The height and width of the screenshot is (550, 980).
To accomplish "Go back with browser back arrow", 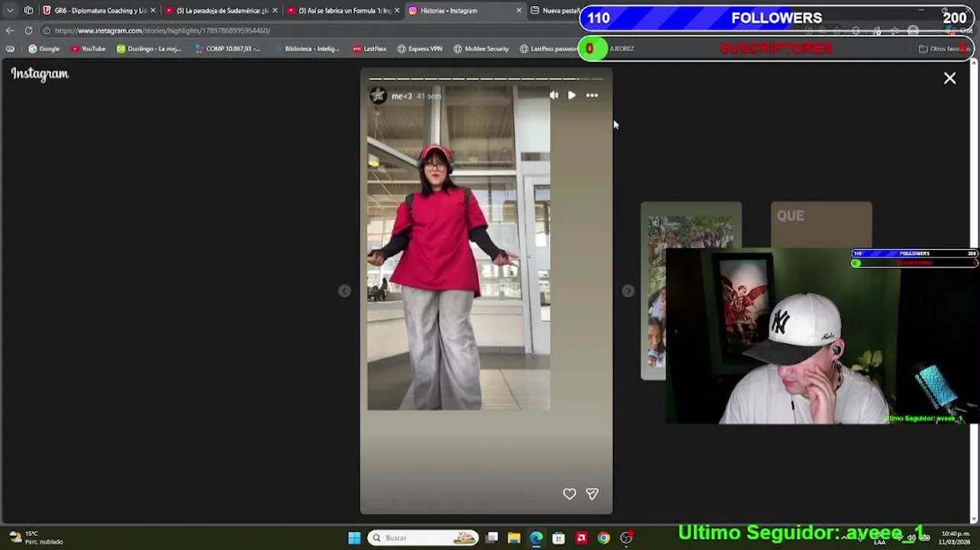I will [9, 31].
